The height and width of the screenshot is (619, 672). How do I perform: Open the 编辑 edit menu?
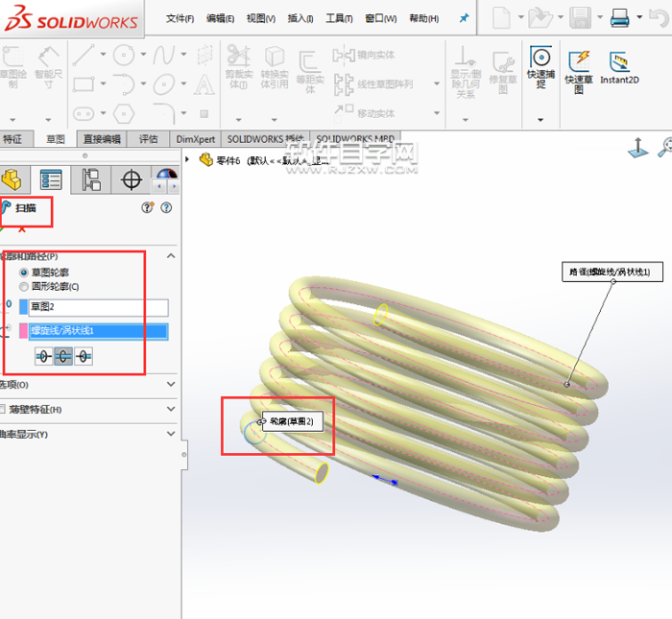(x=220, y=18)
